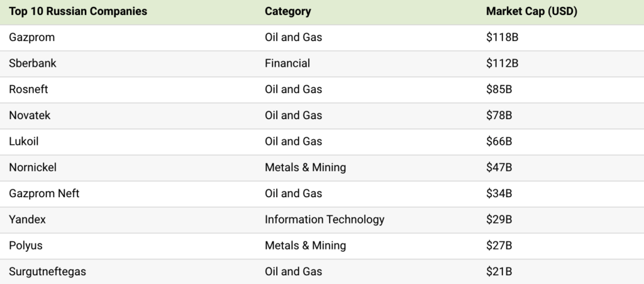Select the Sberbank company name
This screenshot has height=284, width=644.
click(33, 63)
